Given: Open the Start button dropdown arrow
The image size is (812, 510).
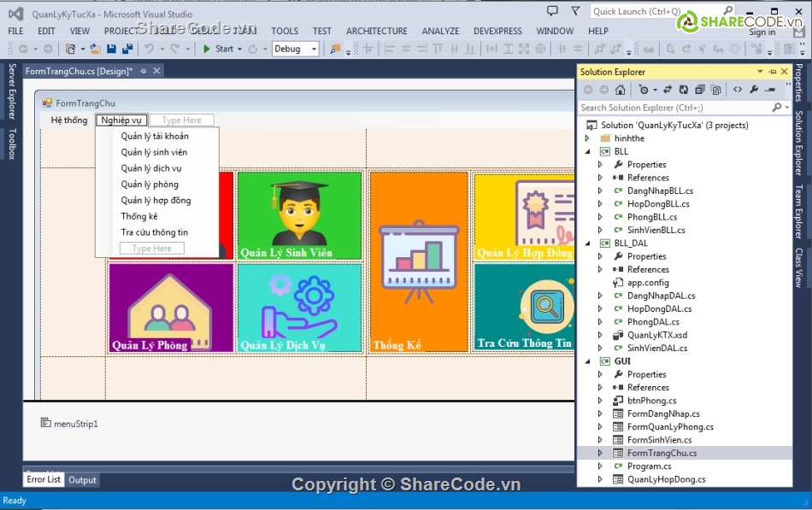Looking at the screenshot, I should (x=240, y=49).
